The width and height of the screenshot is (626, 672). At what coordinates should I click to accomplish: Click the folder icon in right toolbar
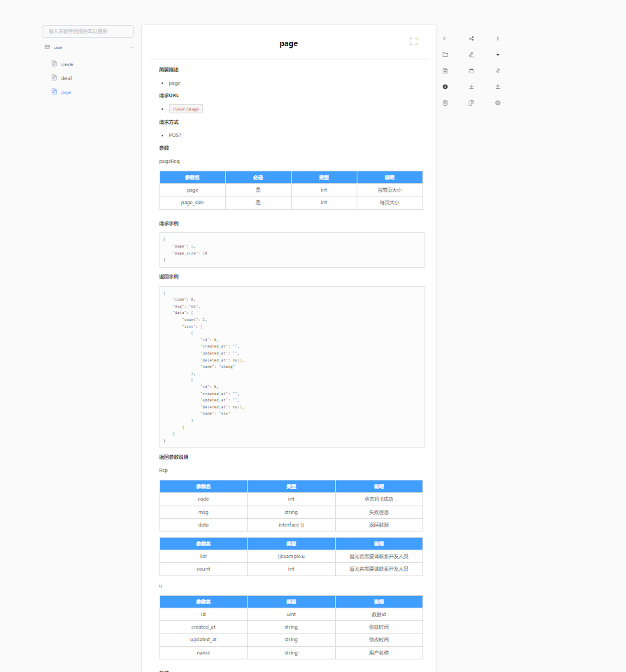pyautogui.click(x=445, y=55)
